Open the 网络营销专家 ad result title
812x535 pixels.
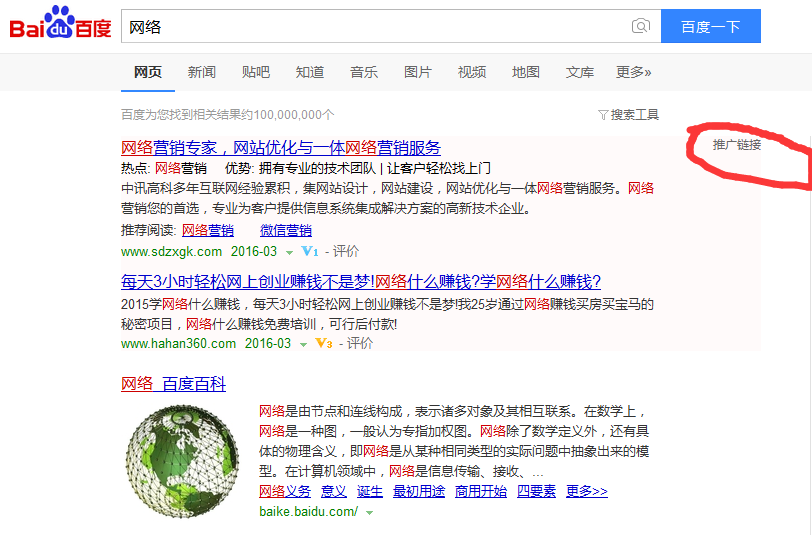point(281,148)
